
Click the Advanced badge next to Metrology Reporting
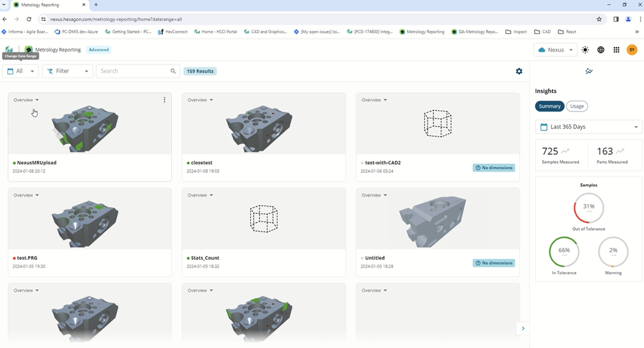[x=99, y=50]
